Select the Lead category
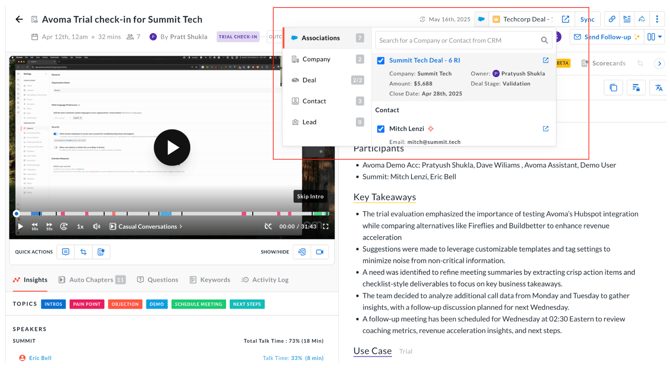 327,122
